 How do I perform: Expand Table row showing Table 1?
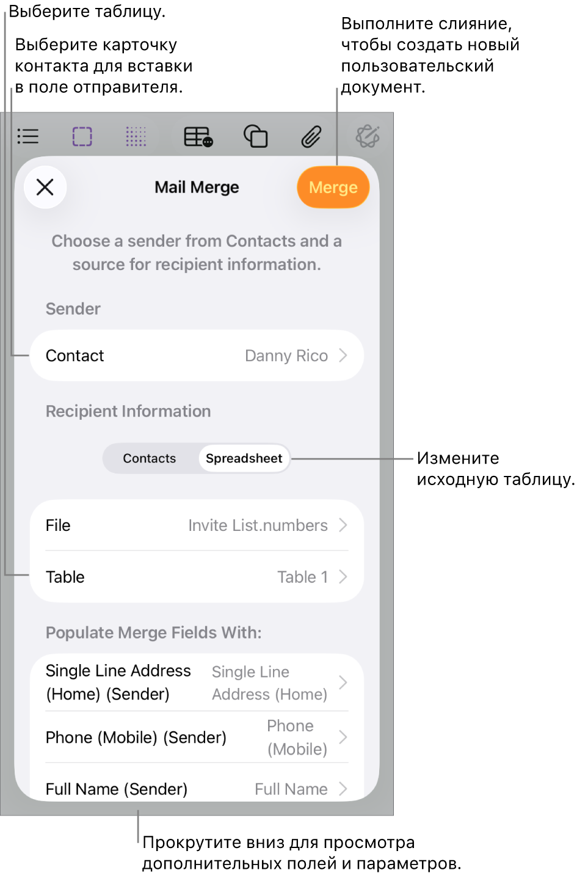pos(197,577)
